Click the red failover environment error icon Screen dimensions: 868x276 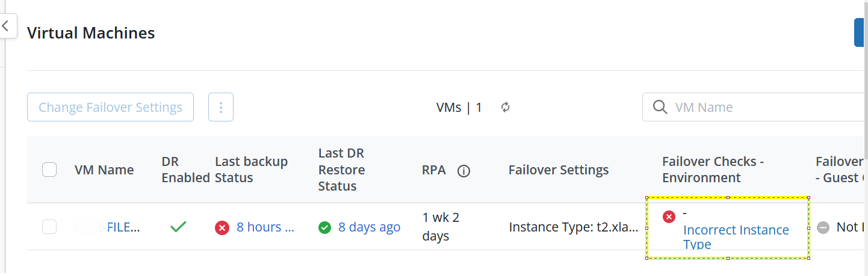point(669,217)
